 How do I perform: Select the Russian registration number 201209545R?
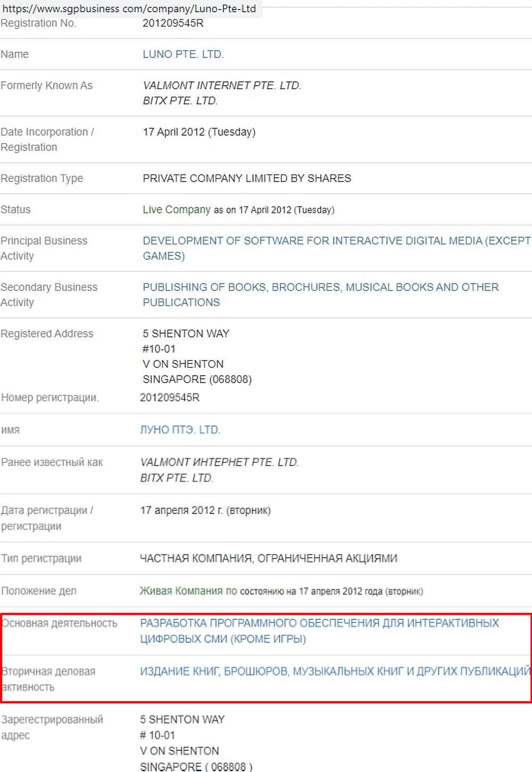(170, 397)
